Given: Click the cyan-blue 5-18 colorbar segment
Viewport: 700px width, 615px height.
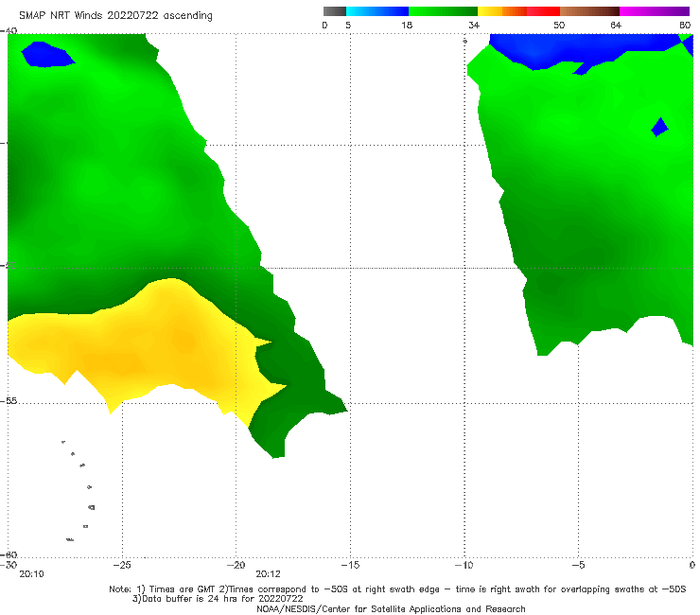Looking at the screenshot, I should point(377,11).
